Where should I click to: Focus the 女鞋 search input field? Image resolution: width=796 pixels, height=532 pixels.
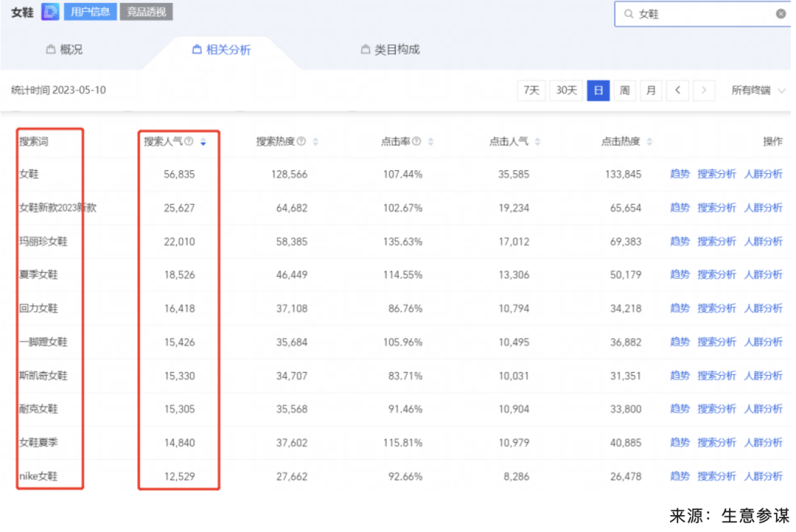coord(703,14)
